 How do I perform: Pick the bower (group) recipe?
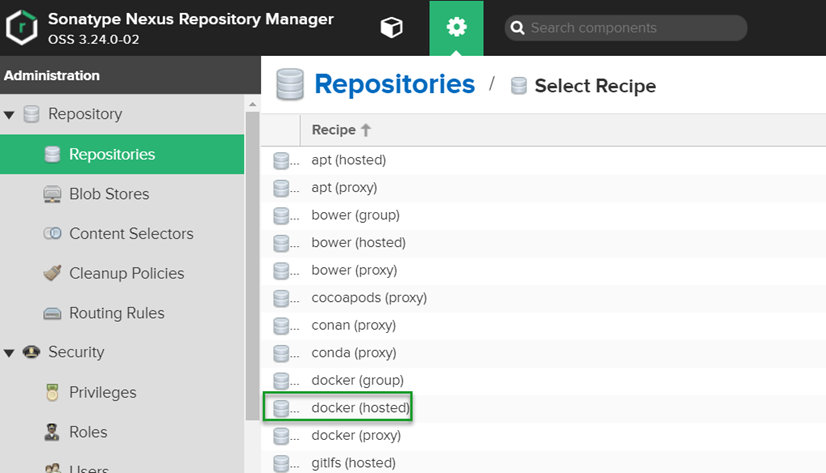click(355, 215)
